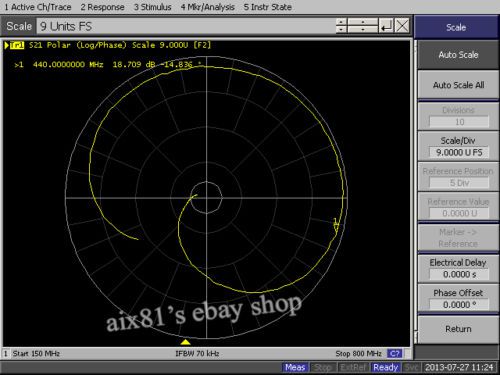
Task: Close the Scale entry bar with the X icon
Action: point(402,26)
